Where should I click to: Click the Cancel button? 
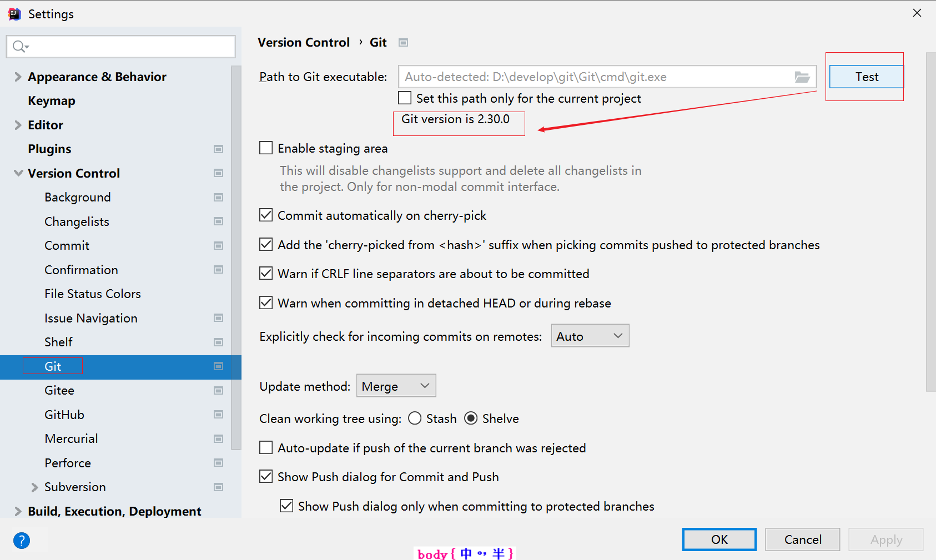click(x=802, y=539)
